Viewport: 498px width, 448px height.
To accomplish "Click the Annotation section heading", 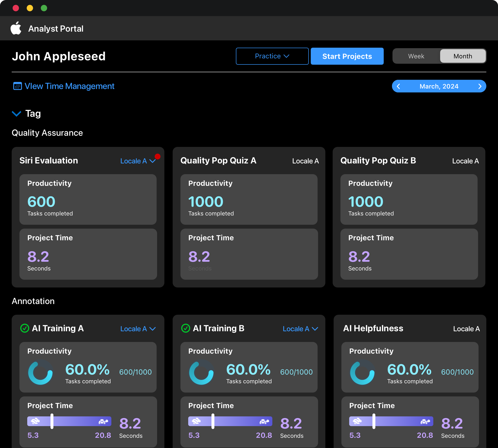I will click(x=33, y=301).
